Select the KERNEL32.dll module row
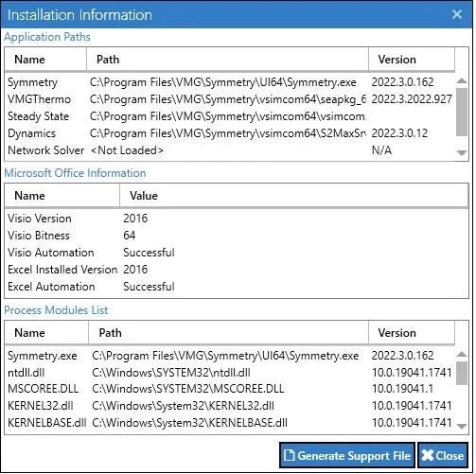This screenshot has width=476, height=474. coord(230,406)
